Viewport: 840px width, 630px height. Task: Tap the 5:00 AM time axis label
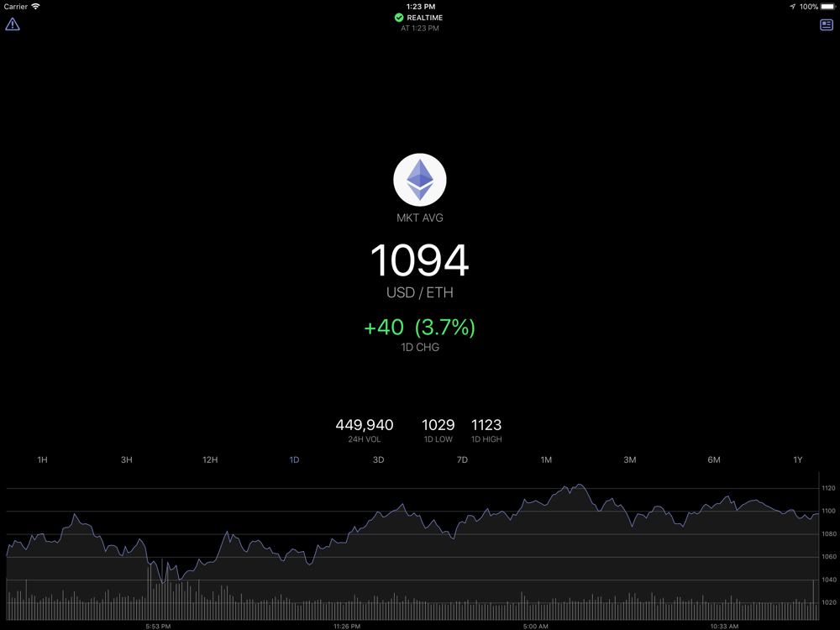(x=536, y=627)
